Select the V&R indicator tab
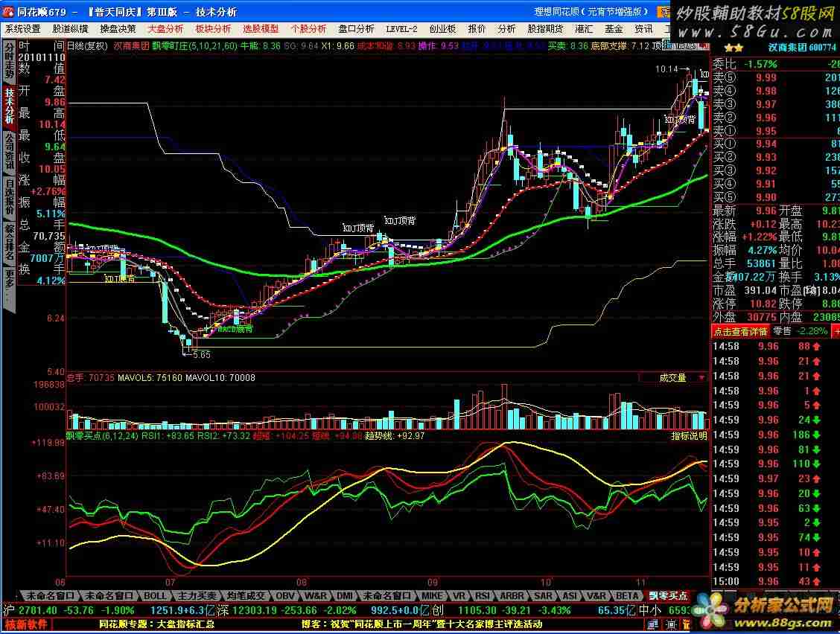Viewport: 840px width, 634px height. click(x=596, y=595)
